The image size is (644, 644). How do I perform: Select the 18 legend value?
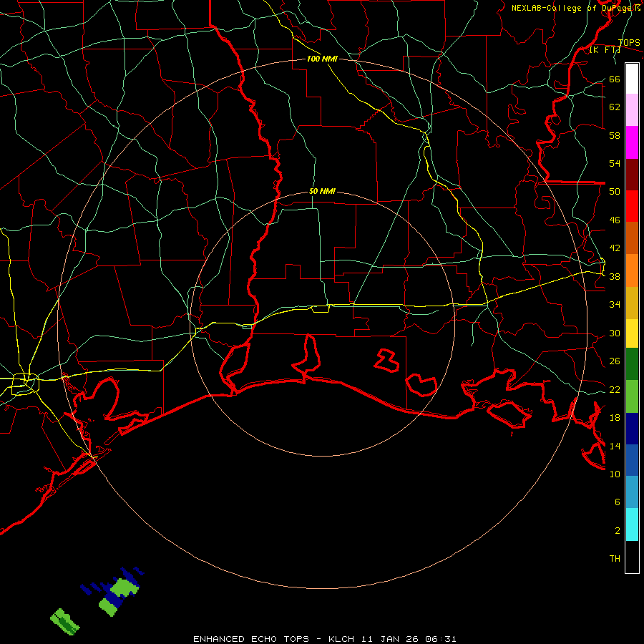[x=615, y=418]
